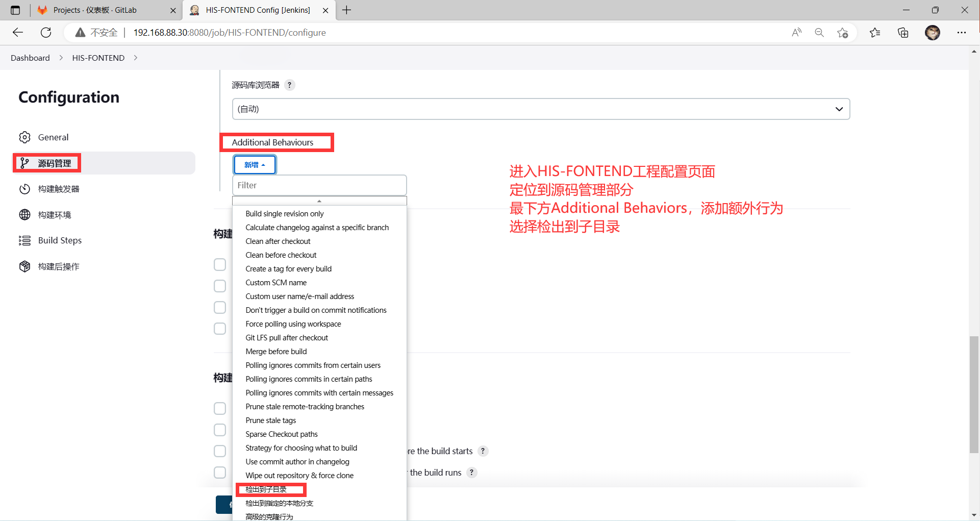Tick the second checkbox under 构建触发器 section

(x=220, y=286)
